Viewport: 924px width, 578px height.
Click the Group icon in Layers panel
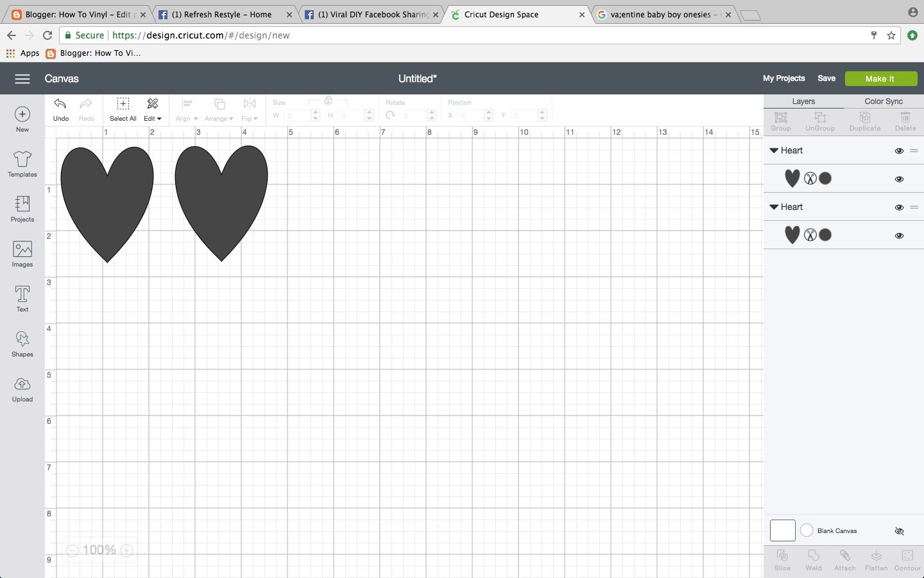(781, 118)
